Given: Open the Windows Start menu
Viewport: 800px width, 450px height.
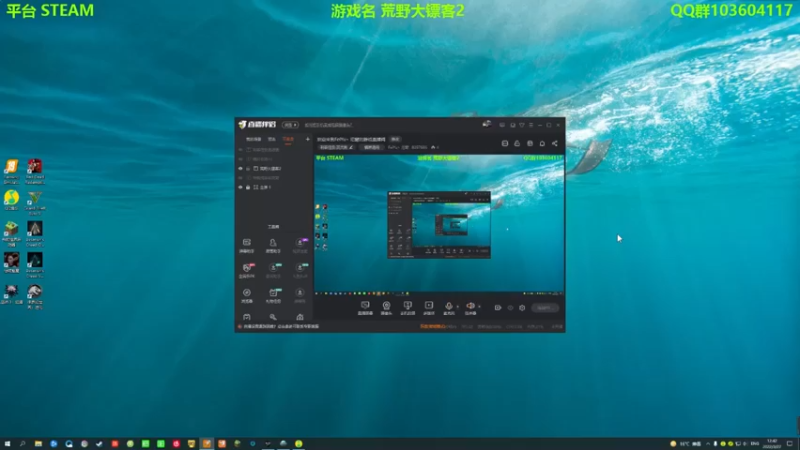Looking at the screenshot, I should click(x=7, y=444).
